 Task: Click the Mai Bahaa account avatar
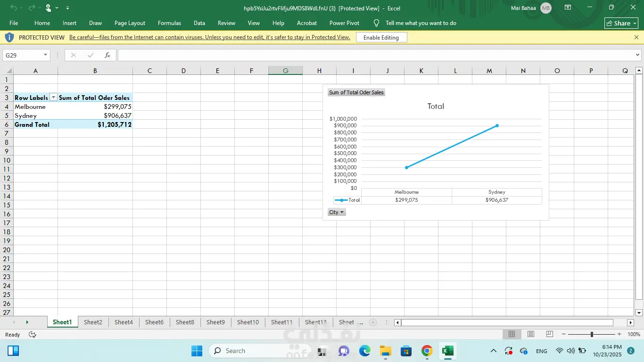(546, 8)
